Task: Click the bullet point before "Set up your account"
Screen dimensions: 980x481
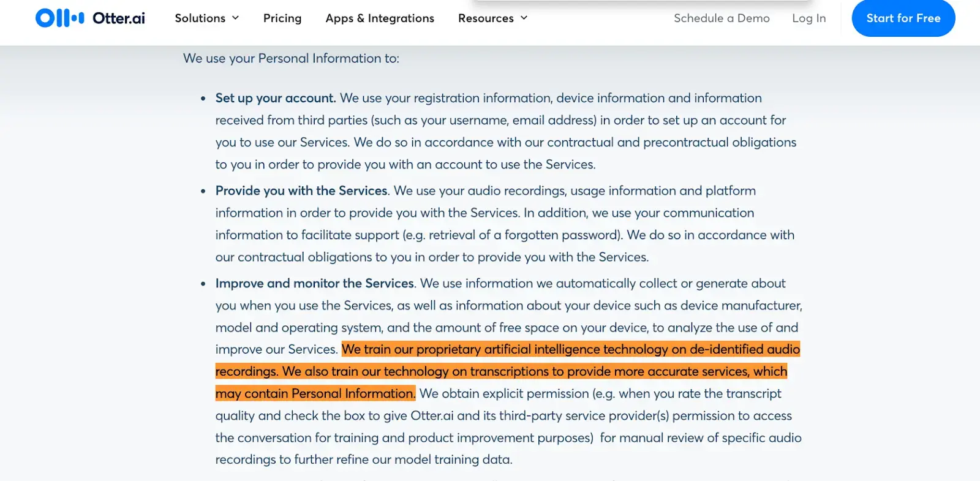Action: (x=203, y=99)
